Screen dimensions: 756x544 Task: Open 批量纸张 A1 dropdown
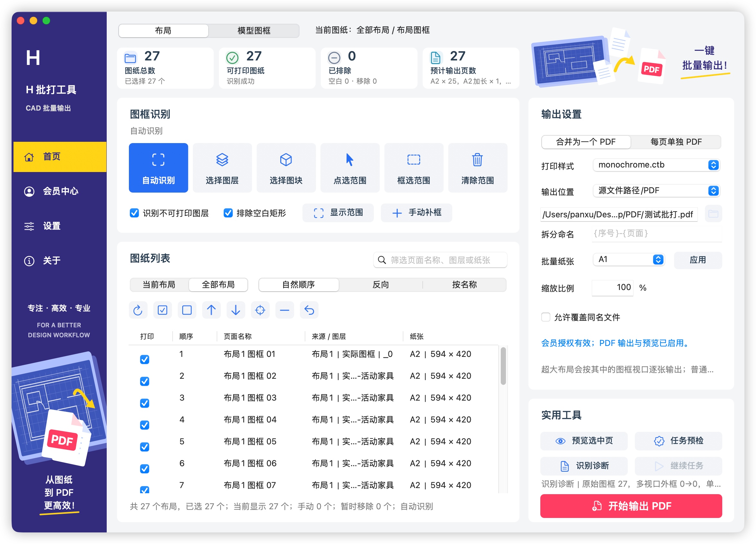pyautogui.click(x=629, y=260)
